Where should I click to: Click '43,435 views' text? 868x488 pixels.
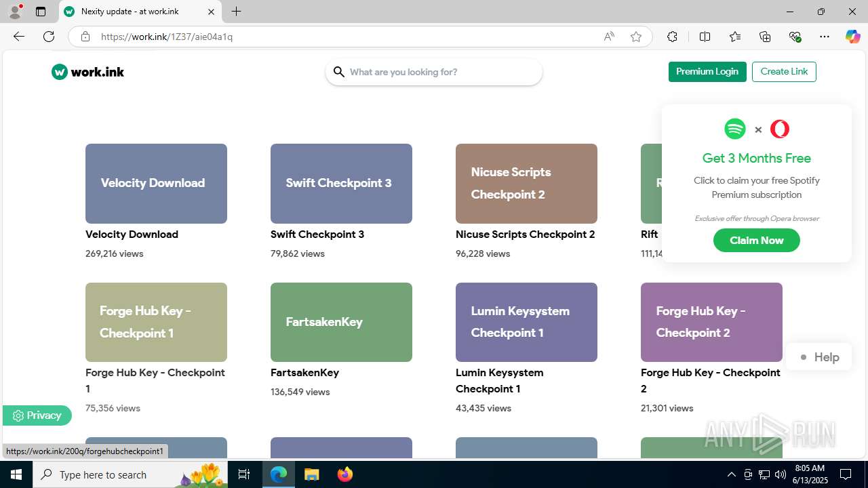tap(484, 408)
